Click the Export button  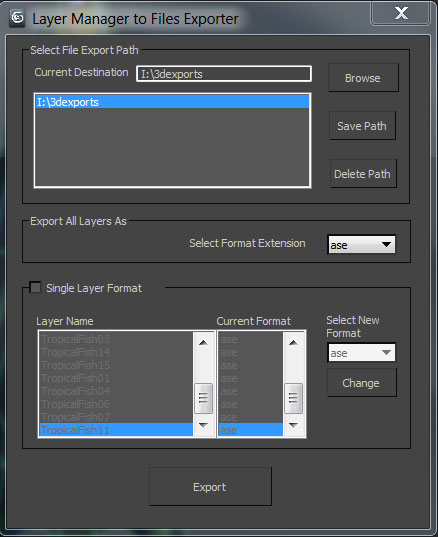pyautogui.click(x=210, y=487)
